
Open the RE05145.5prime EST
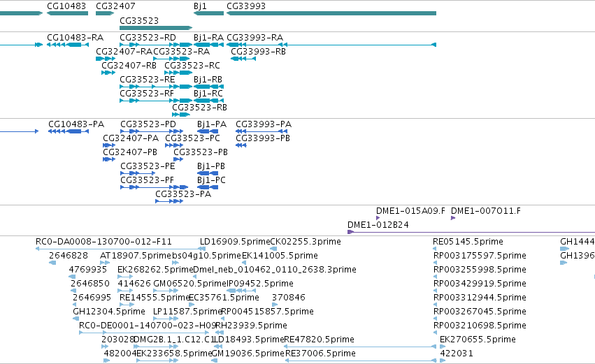tap(468, 242)
